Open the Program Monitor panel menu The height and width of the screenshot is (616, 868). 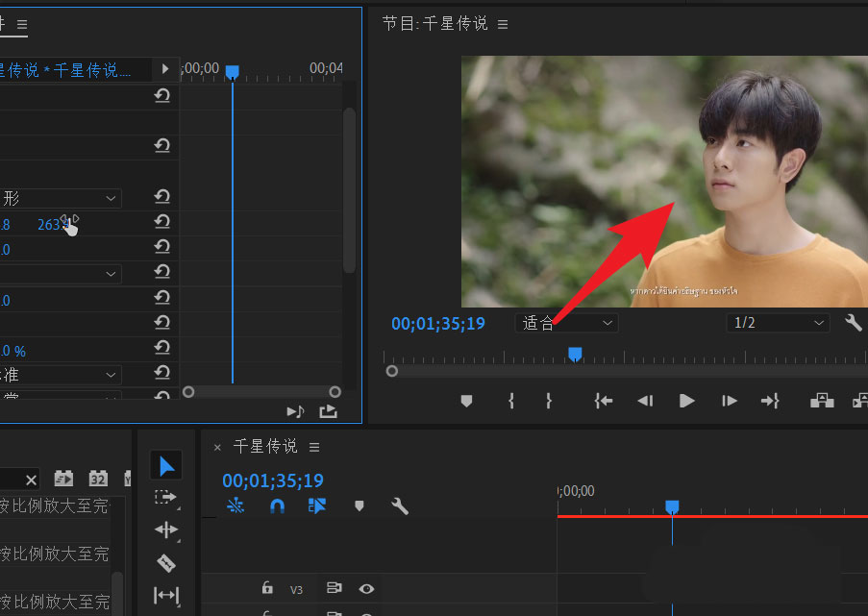[x=503, y=24]
